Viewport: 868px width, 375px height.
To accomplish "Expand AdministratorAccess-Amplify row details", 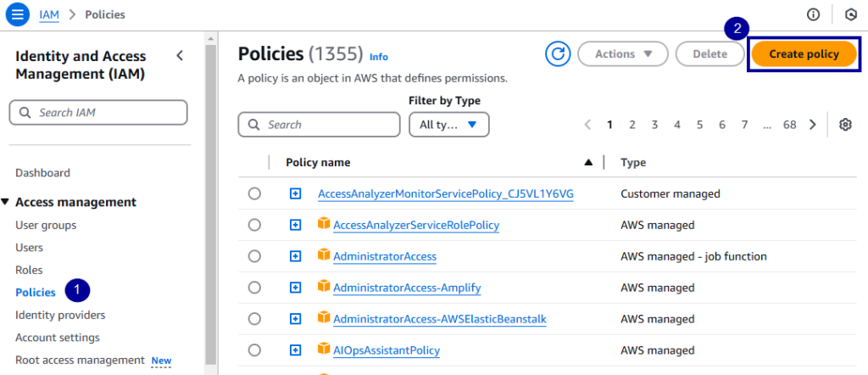I will click(x=296, y=288).
